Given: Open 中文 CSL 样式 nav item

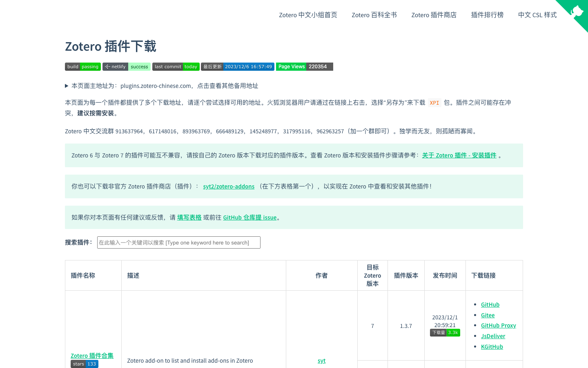Looking at the screenshot, I should [x=537, y=15].
